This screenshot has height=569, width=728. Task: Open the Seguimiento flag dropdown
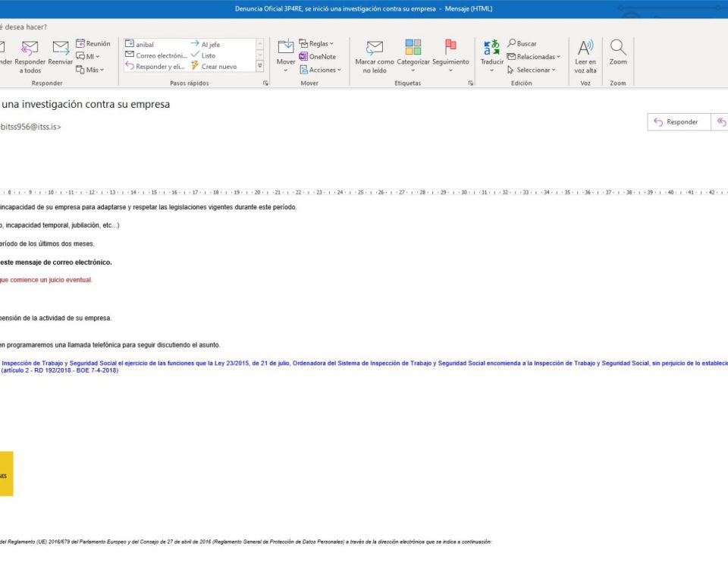[x=450, y=70]
